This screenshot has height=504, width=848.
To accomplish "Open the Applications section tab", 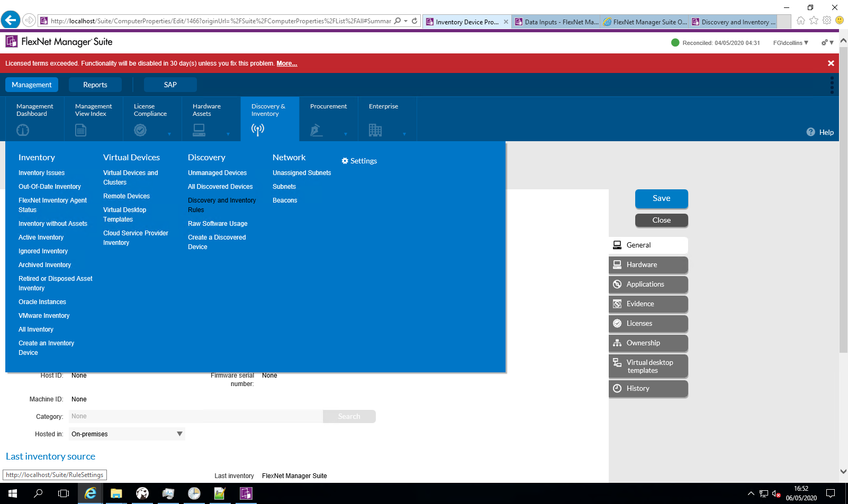I will [648, 284].
